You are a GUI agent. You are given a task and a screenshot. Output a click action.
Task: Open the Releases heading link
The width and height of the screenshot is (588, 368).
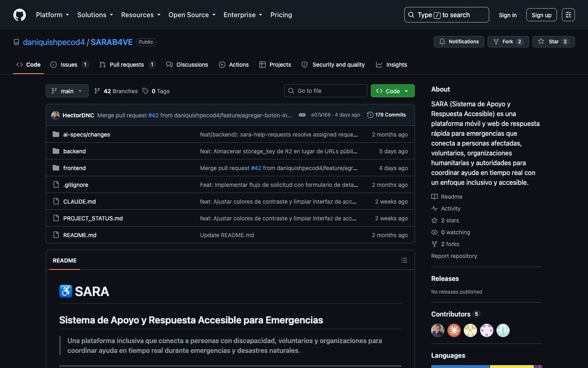point(445,278)
